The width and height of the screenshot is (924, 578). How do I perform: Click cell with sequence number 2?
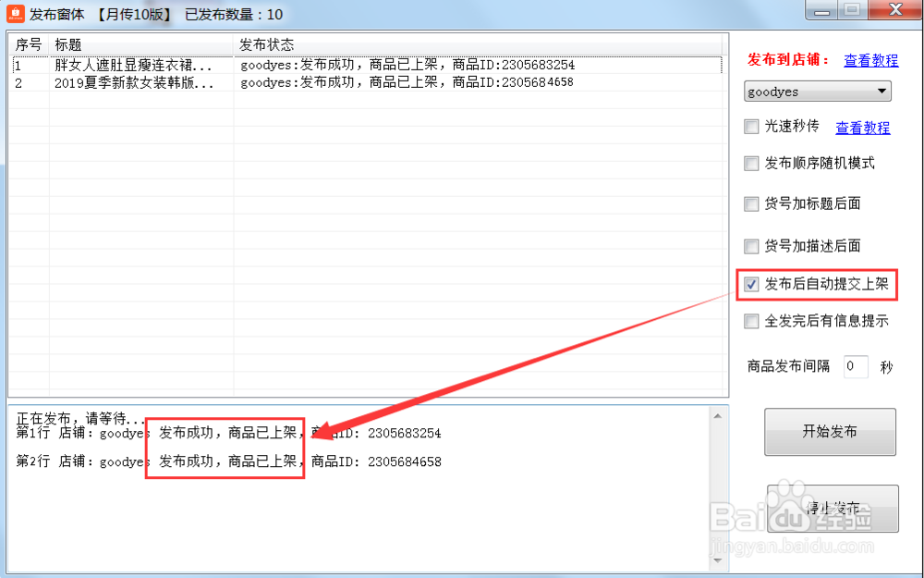point(30,82)
